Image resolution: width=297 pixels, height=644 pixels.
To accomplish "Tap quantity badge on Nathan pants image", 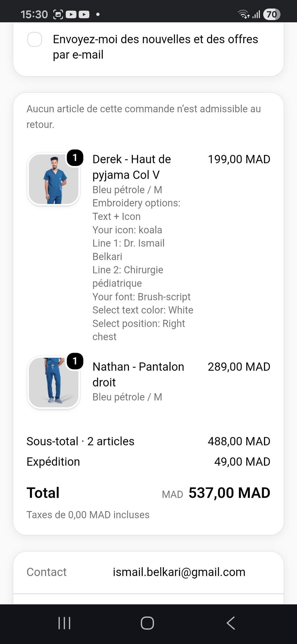I will [75, 361].
